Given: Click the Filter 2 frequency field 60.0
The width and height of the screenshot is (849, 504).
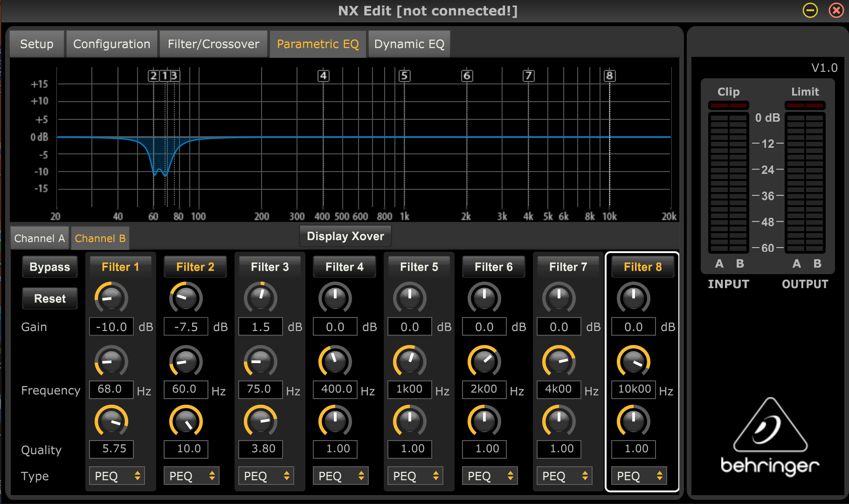Looking at the screenshot, I should point(186,389).
